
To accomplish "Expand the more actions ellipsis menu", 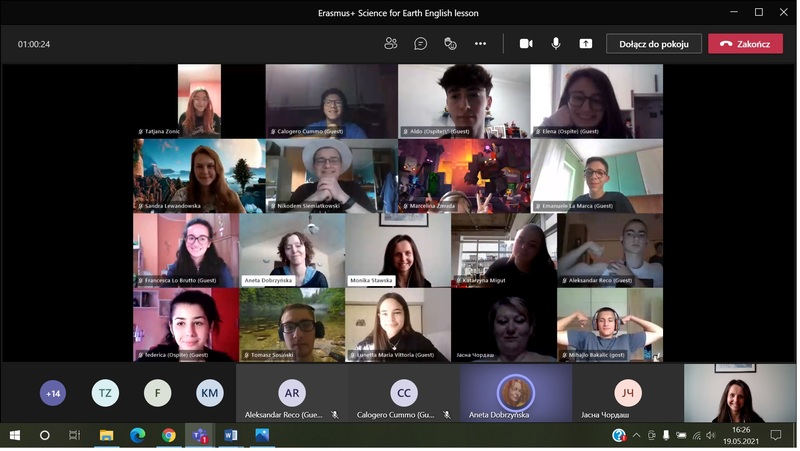I will 480,44.
